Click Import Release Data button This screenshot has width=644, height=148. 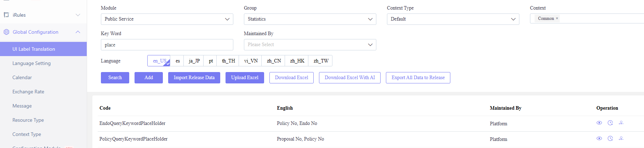194,78
